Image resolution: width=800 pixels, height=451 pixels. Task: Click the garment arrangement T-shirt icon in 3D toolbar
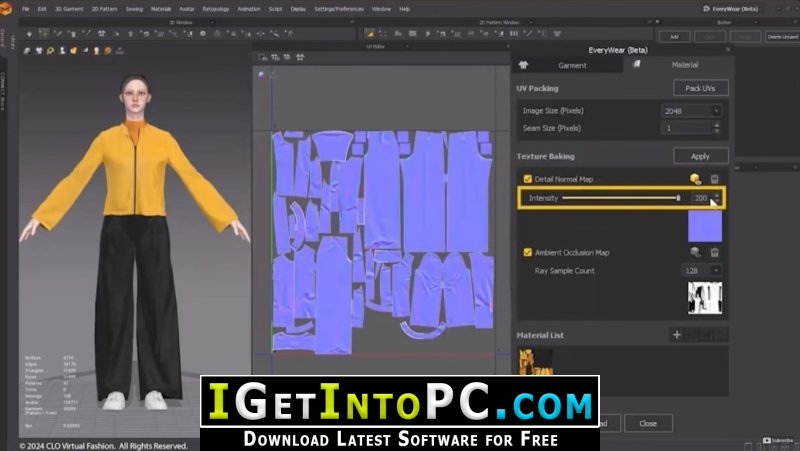pos(102,34)
